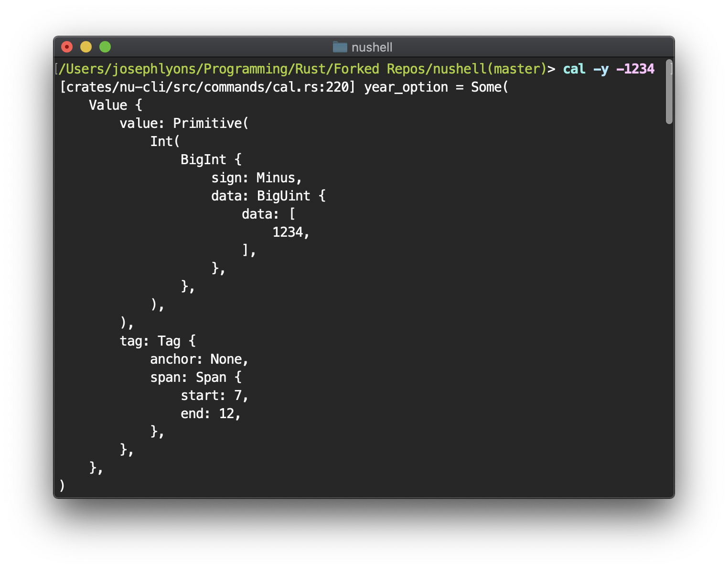Select the '1234' value in the data array
728x569 pixels.
pyautogui.click(x=289, y=232)
